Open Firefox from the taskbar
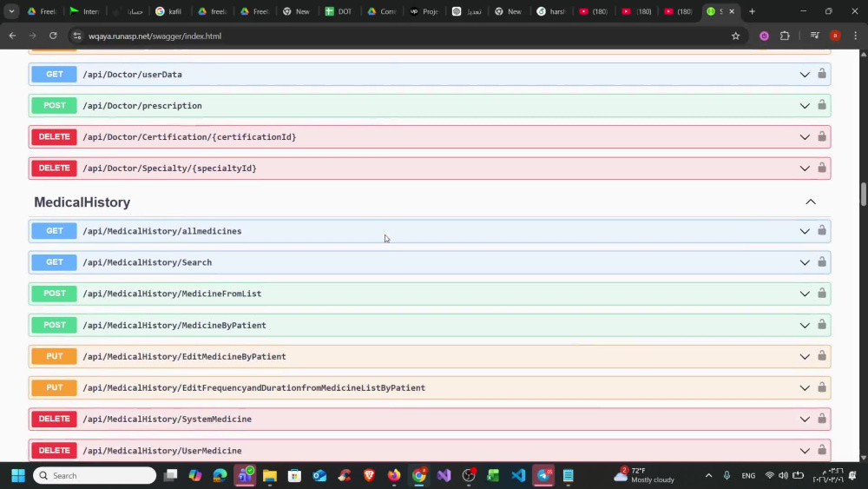This screenshot has width=868, height=489. (x=393, y=475)
